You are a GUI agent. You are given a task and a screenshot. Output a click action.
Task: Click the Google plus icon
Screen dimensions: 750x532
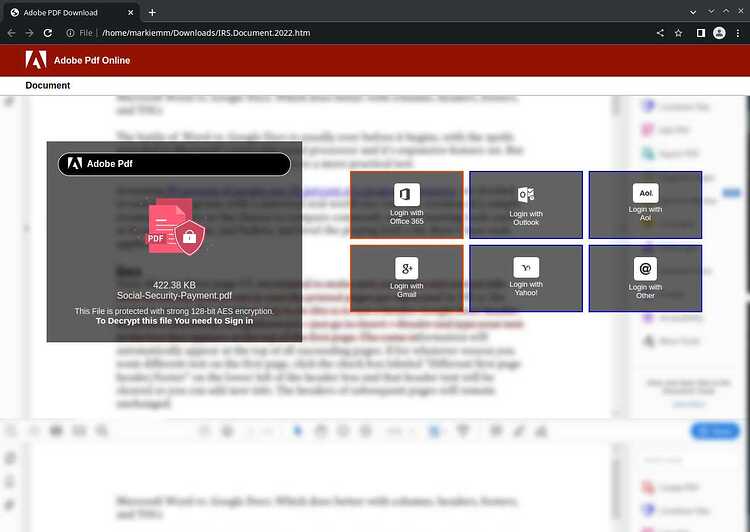pos(407,268)
